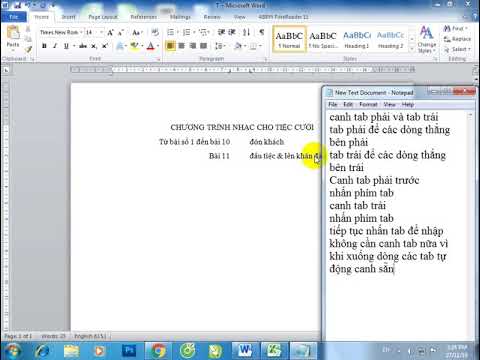Screen dimensions: 480x360
Task: Switch to the Review tab
Action: (212, 17)
